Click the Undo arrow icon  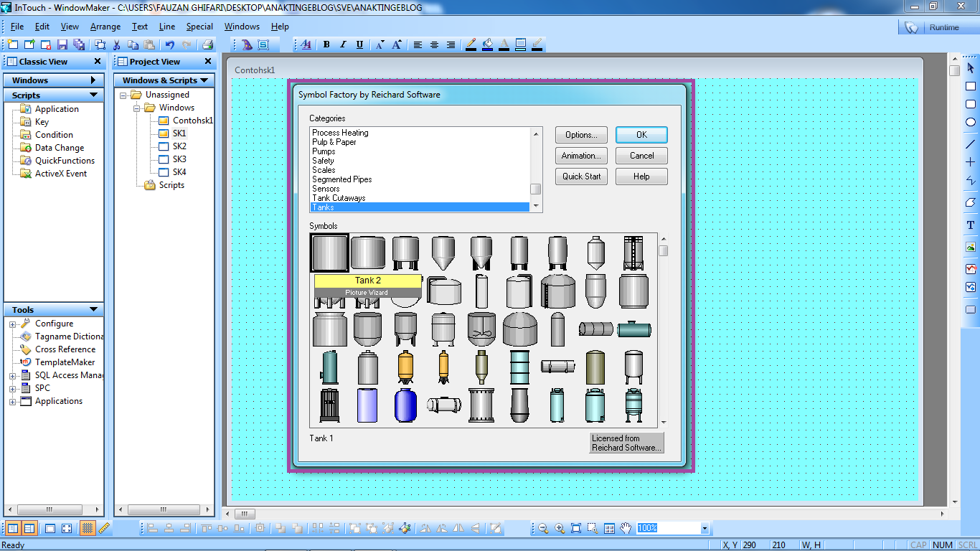pyautogui.click(x=170, y=44)
